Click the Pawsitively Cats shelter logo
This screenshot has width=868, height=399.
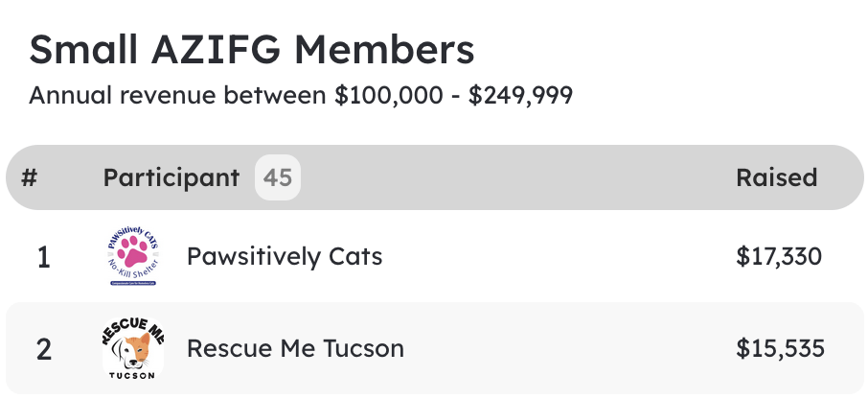(x=133, y=256)
